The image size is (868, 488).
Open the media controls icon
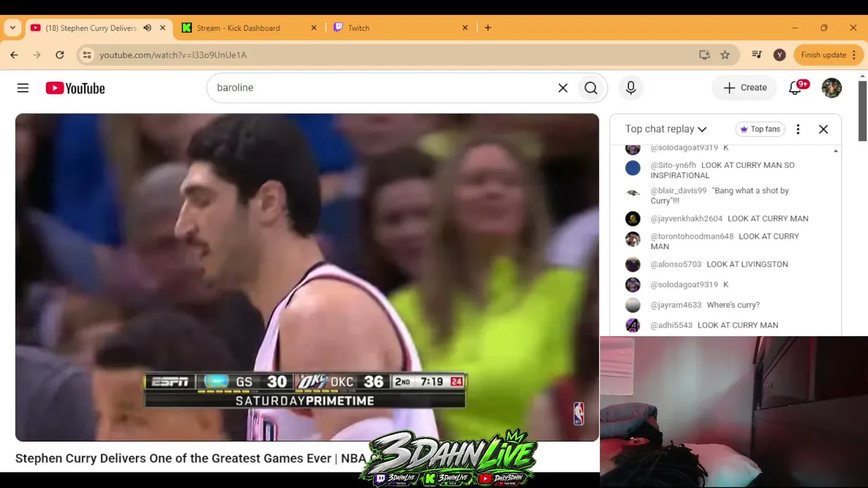[757, 55]
